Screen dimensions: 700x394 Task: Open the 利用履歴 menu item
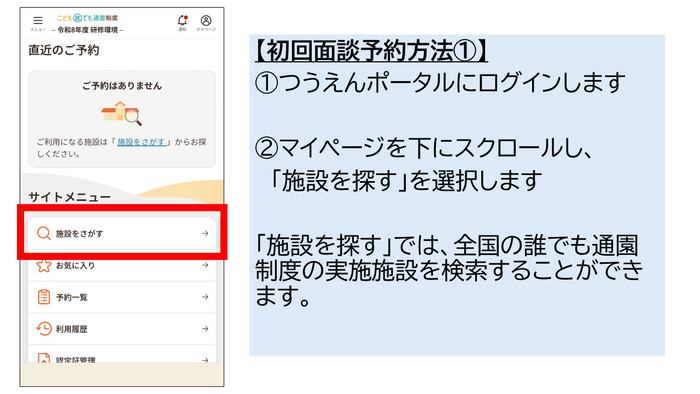(122, 329)
